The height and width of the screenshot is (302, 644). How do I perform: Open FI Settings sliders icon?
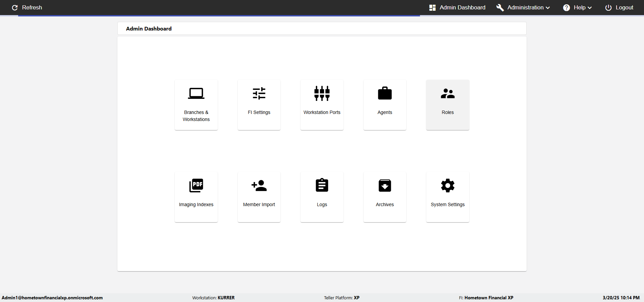259,94
